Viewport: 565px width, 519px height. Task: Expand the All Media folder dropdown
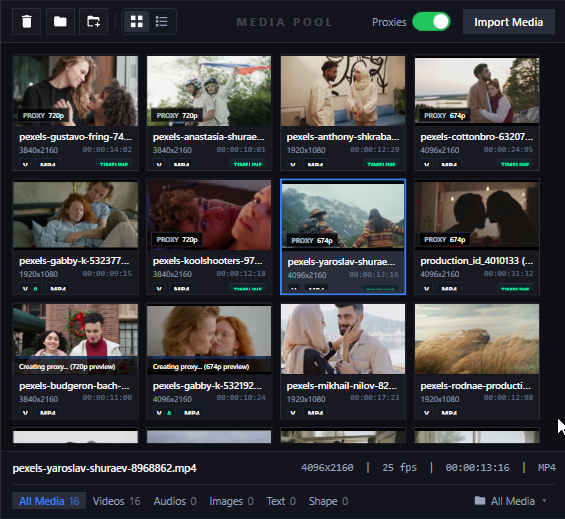(511, 501)
